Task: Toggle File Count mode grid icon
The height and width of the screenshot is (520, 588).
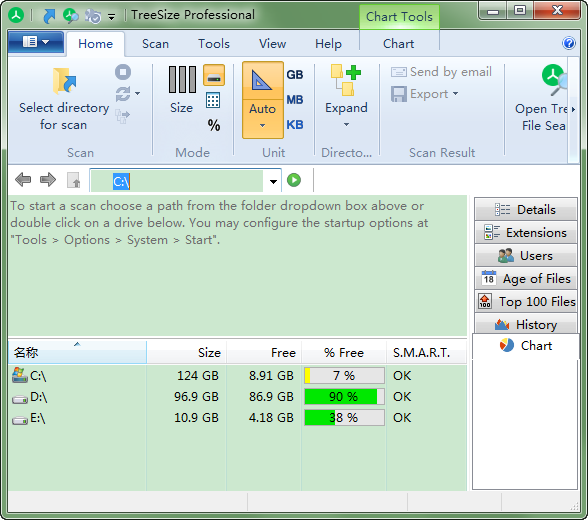Action: coord(213,100)
